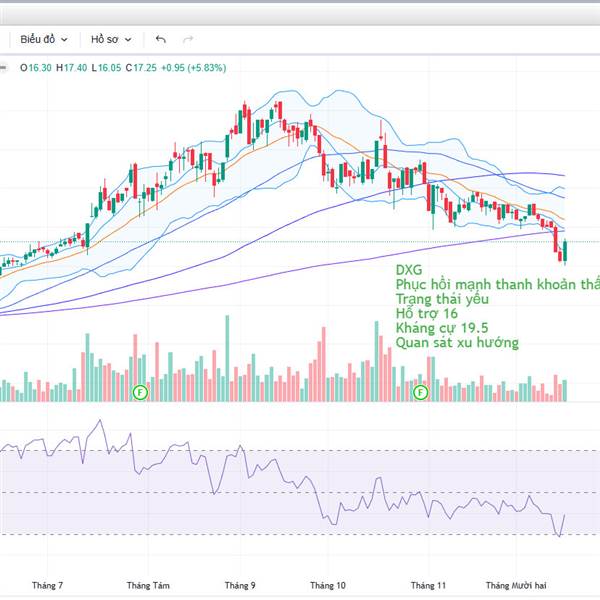Click the undo arrow icon
Screen dimensions: 600x600
(x=160, y=39)
